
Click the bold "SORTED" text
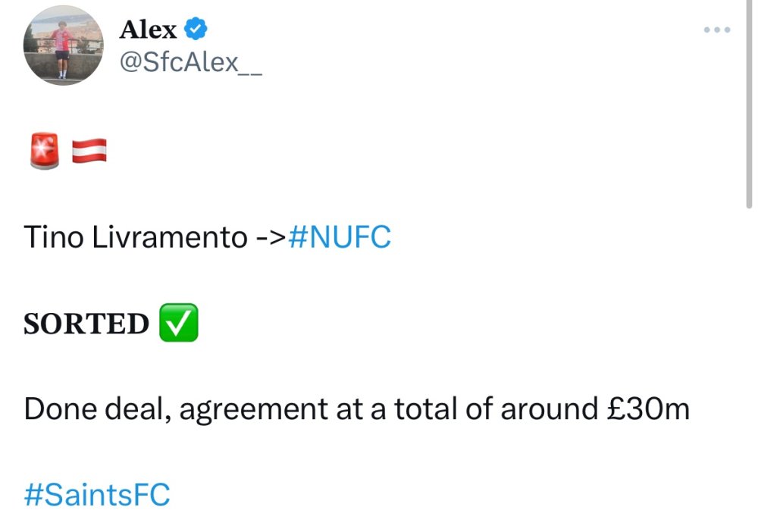(x=86, y=324)
